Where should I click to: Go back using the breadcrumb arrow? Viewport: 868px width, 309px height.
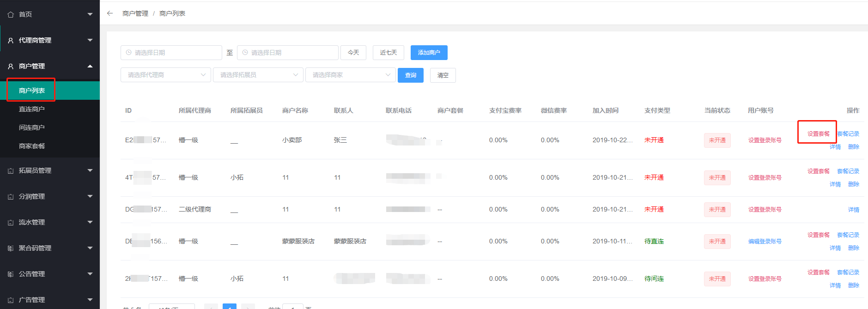click(x=110, y=13)
